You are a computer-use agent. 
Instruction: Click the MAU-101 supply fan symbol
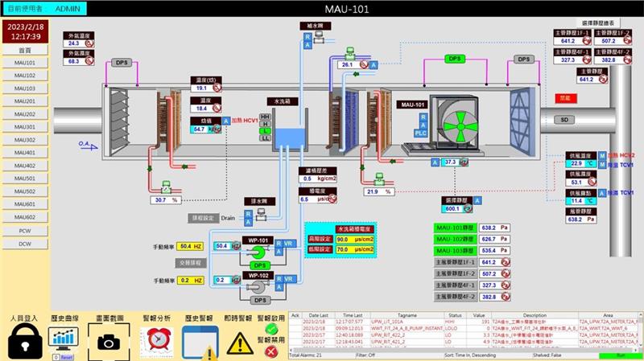coord(460,126)
